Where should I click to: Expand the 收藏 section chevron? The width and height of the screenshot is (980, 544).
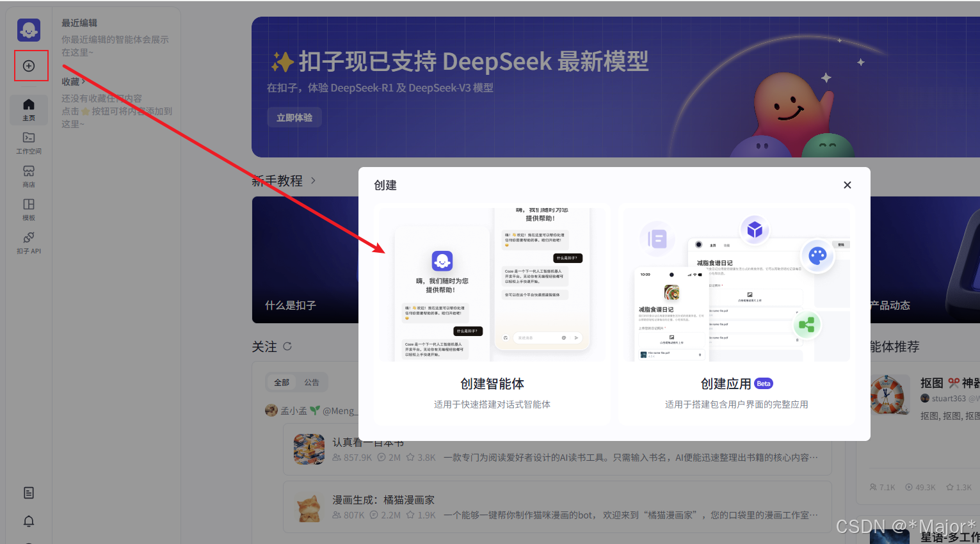pos(83,81)
